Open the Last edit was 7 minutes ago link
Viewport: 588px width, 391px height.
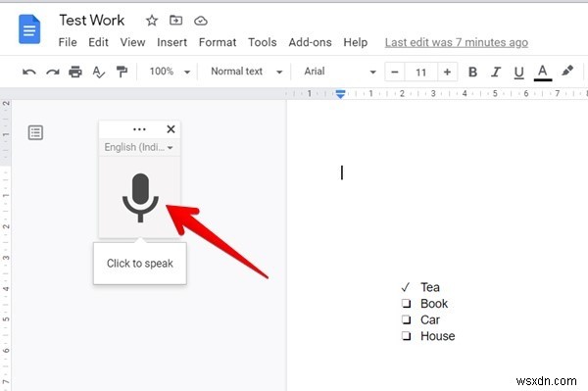point(457,42)
